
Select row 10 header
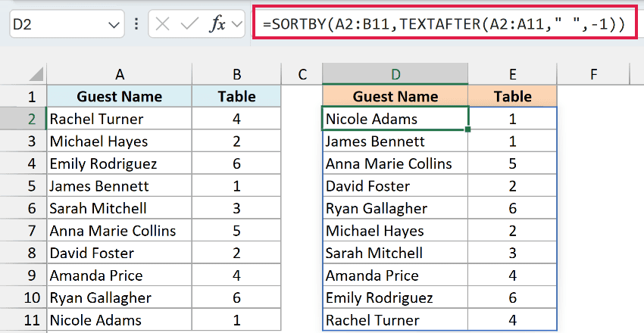[x=23, y=297]
